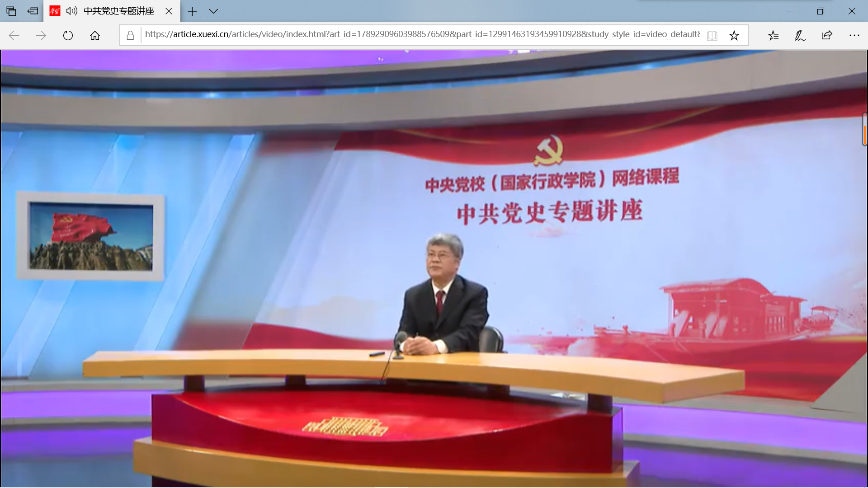Image resolution: width=868 pixels, height=488 pixels.
Task: Open a new tab with the plus button
Action: (x=192, y=11)
